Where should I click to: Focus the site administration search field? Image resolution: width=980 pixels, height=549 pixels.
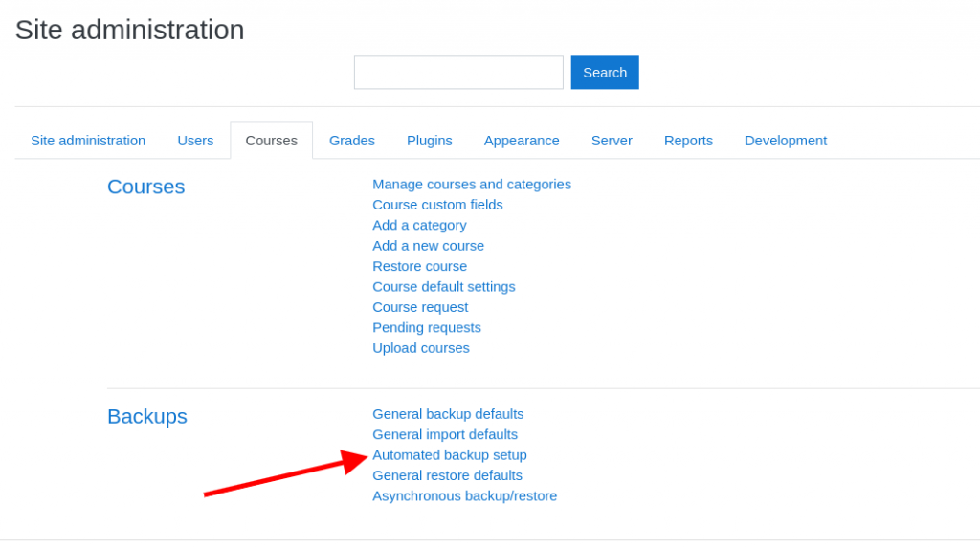point(458,73)
